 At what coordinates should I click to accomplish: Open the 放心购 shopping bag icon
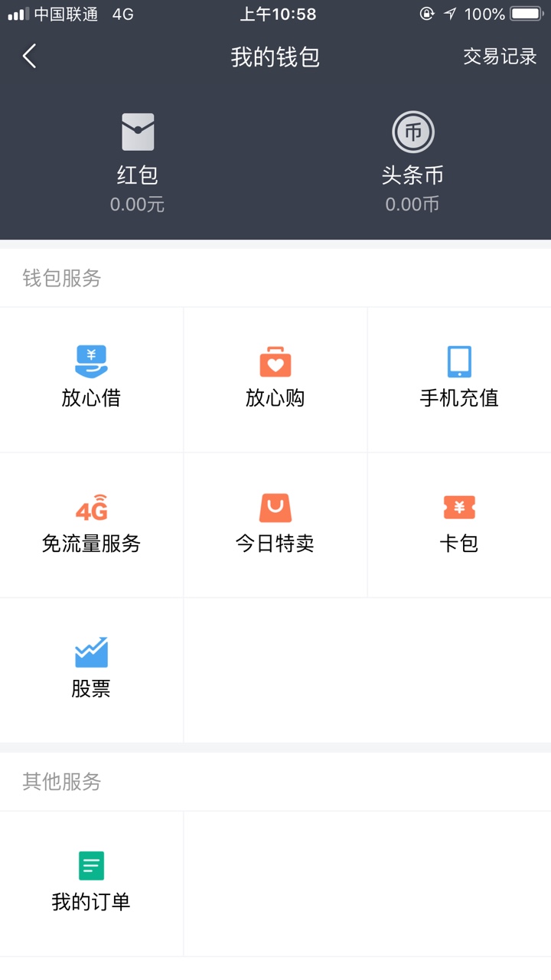pos(275,361)
